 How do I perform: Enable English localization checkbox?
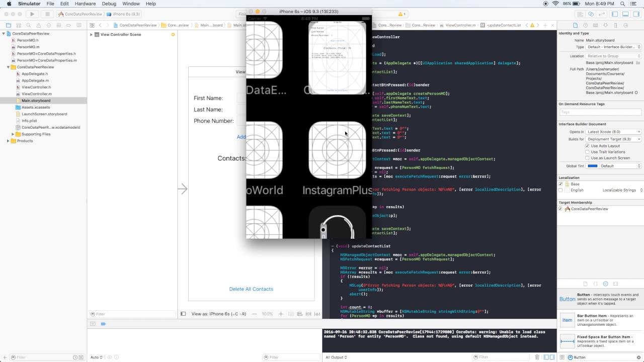click(561, 190)
